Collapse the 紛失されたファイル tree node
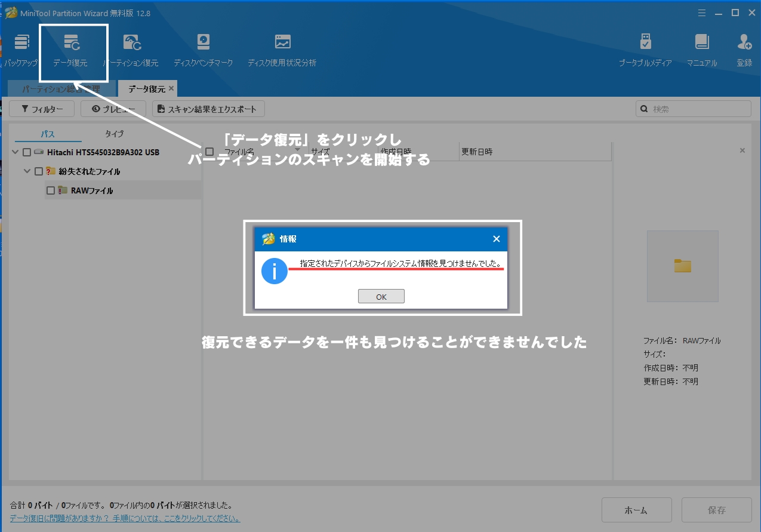This screenshot has width=761, height=532. (27, 171)
